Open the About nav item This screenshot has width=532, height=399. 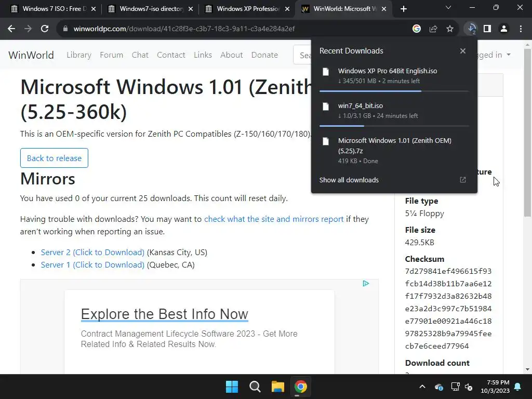(231, 55)
